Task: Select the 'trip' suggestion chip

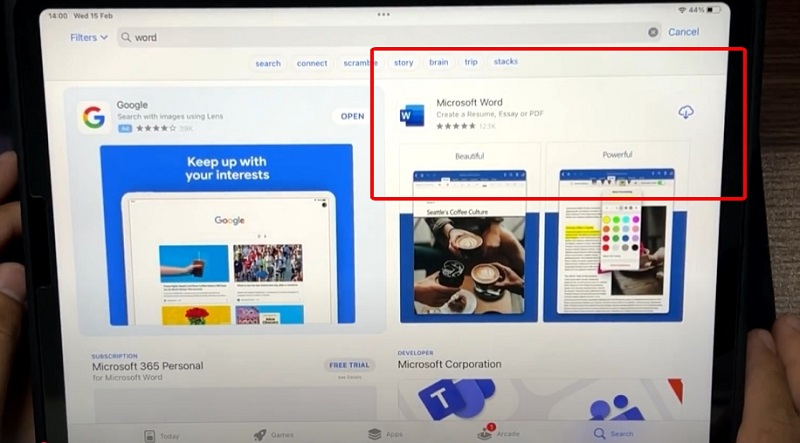Action: coord(470,61)
